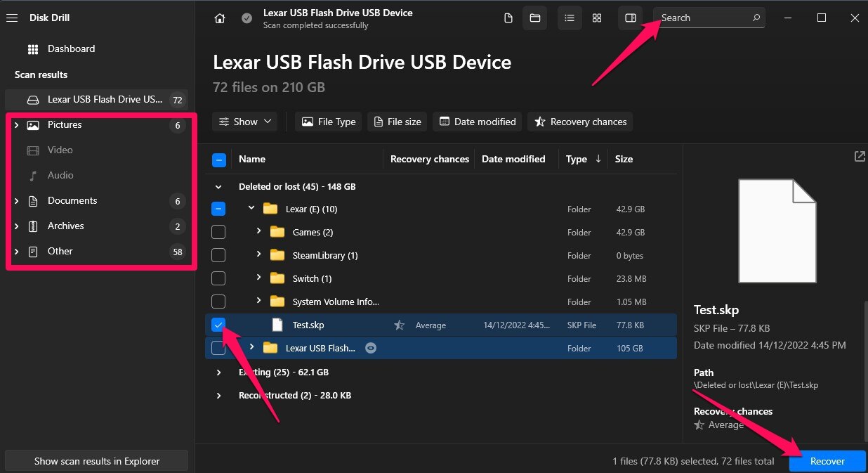Image resolution: width=868 pixels, height=473 pixels.
Task: Toggle the select-all header checkbox
Action: point(218,160)
